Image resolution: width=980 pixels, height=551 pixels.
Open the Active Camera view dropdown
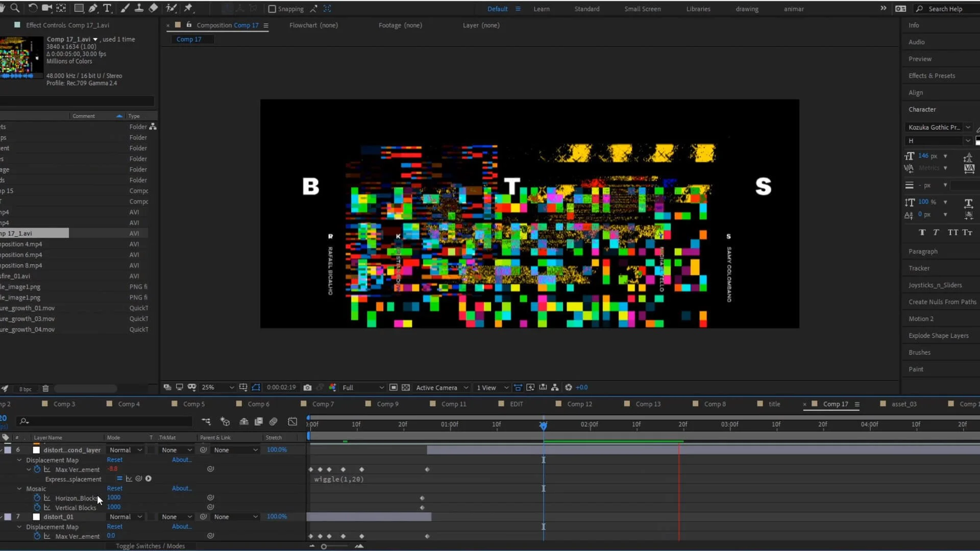point(442,388)
